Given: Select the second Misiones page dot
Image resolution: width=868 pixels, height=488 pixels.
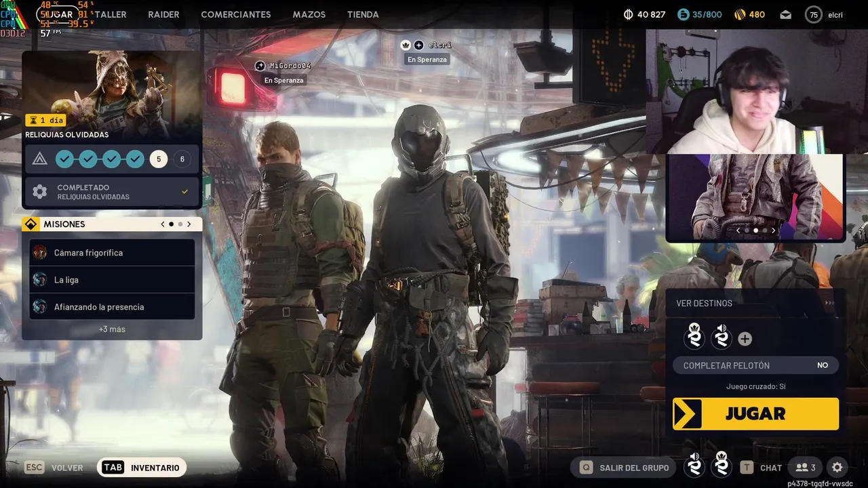Looking at the screenshot, I should tap(180, 224).
